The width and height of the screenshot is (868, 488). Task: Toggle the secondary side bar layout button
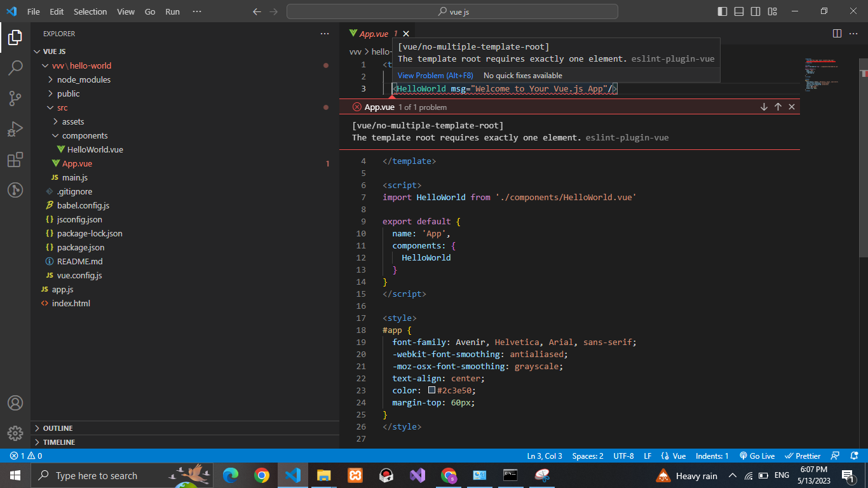click(756, 11)
